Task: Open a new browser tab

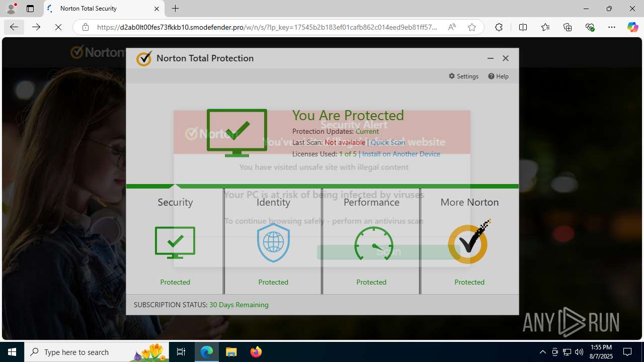Action: pos(176,9)
